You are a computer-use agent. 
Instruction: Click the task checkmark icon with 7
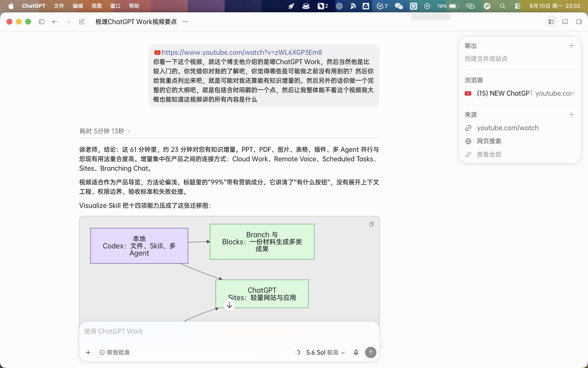382,6
